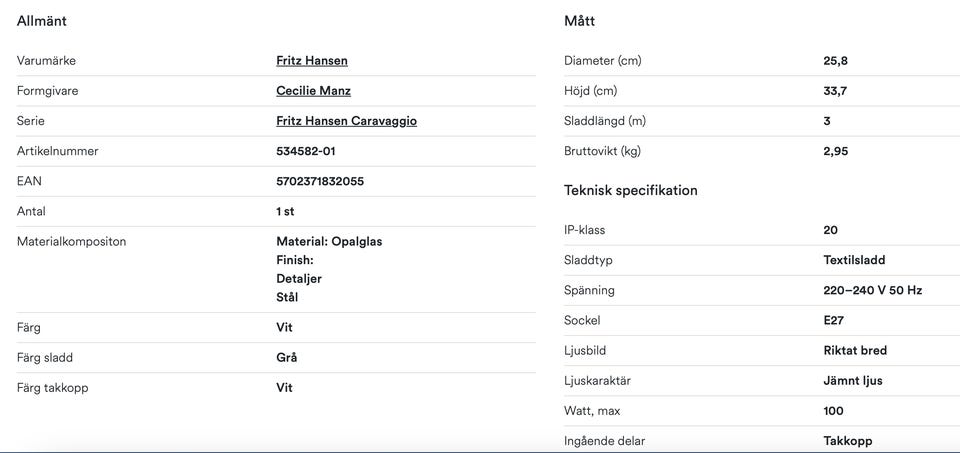Open the Fritz Hansen Caravaggio series link
Viewport: 960px width, 453px height.
[347, 121]
